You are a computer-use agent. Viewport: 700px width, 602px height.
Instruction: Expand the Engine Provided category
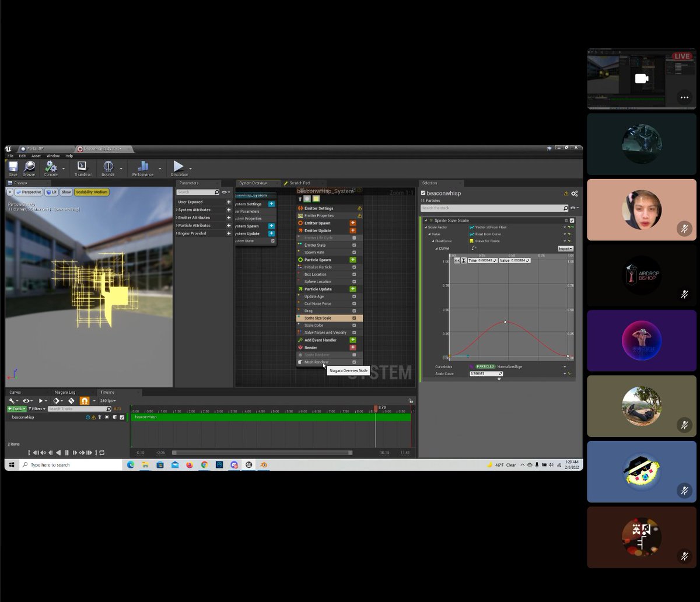click(177, 233)
